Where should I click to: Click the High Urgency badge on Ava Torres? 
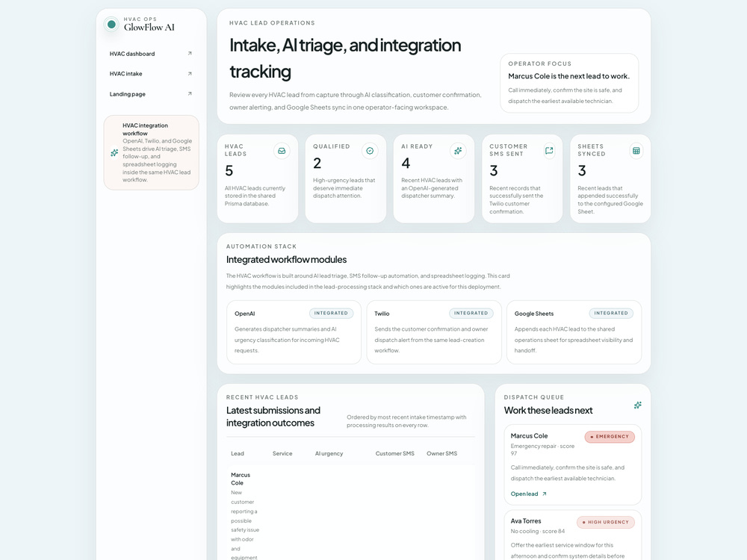tap(606, 523)
